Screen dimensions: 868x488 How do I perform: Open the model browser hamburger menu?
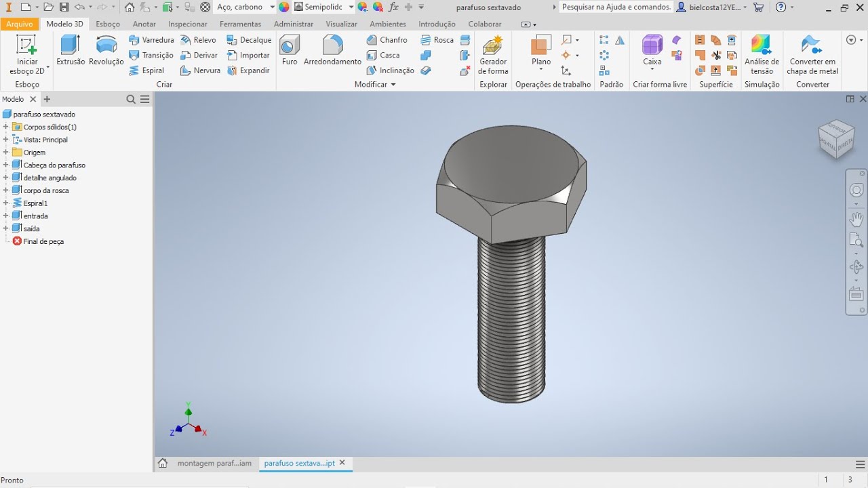145,99
